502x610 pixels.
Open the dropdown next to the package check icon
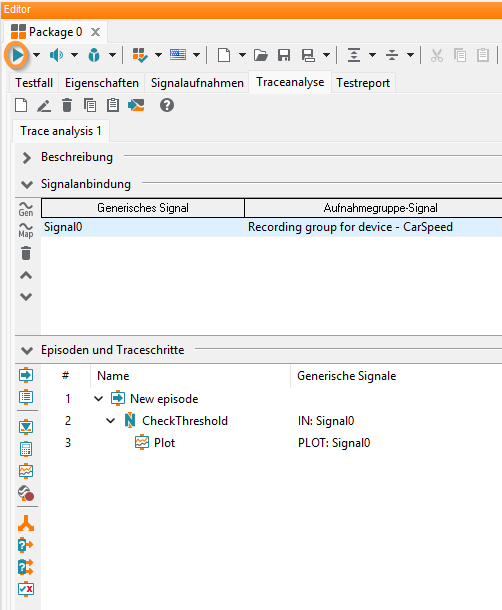[158, 55]
